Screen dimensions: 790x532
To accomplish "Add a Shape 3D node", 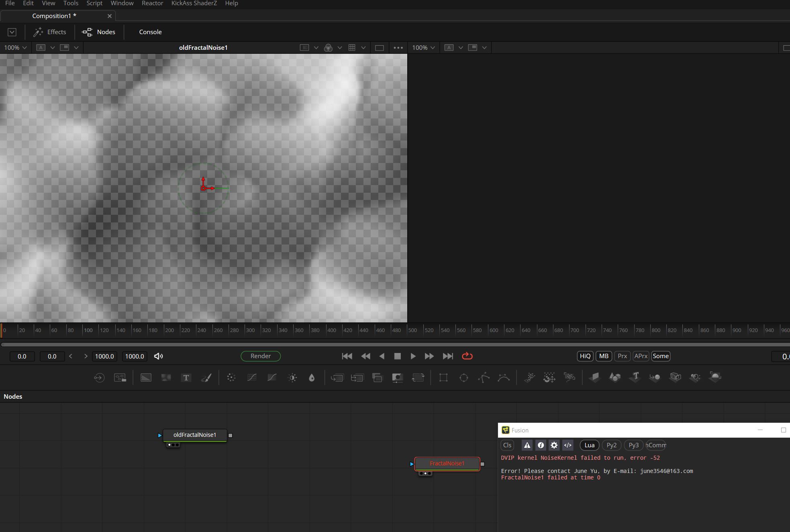I will (x=614, y=377).
